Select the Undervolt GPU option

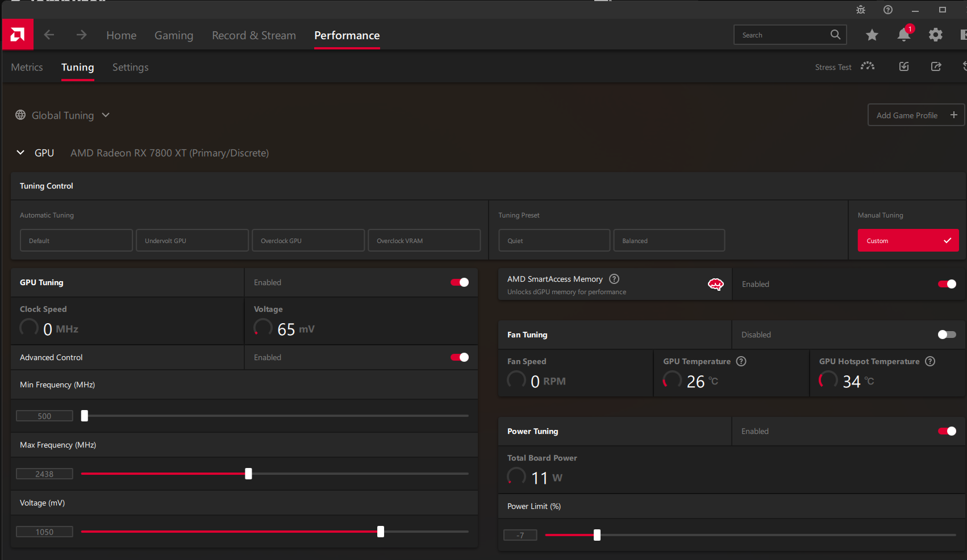pos(192,240)
